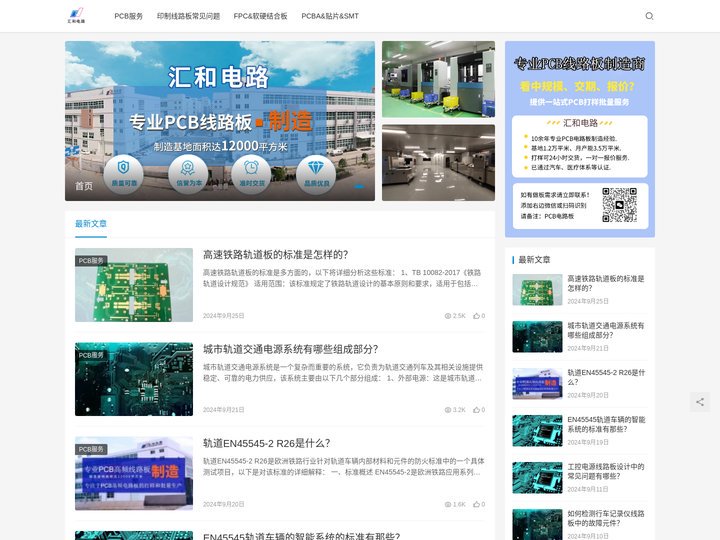Click the views eye icon showing 1.6K
This screenshot has width=720, height=540.
448,504
